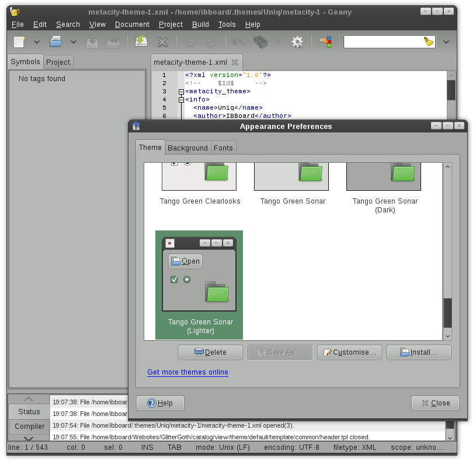Screen dimensions: 476x472
Task: Open the Help menu in Geany
Action: click(x=252, y=25)
